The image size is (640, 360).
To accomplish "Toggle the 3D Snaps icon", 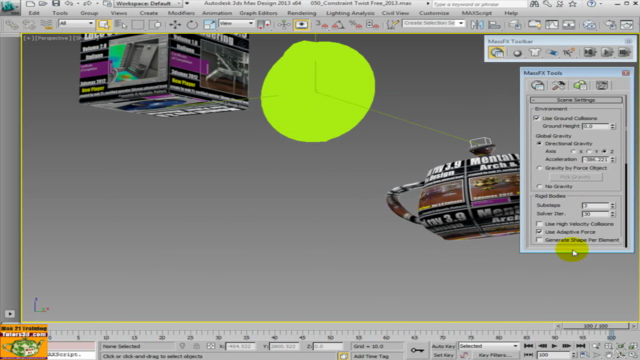I will [x=322, y=25].
